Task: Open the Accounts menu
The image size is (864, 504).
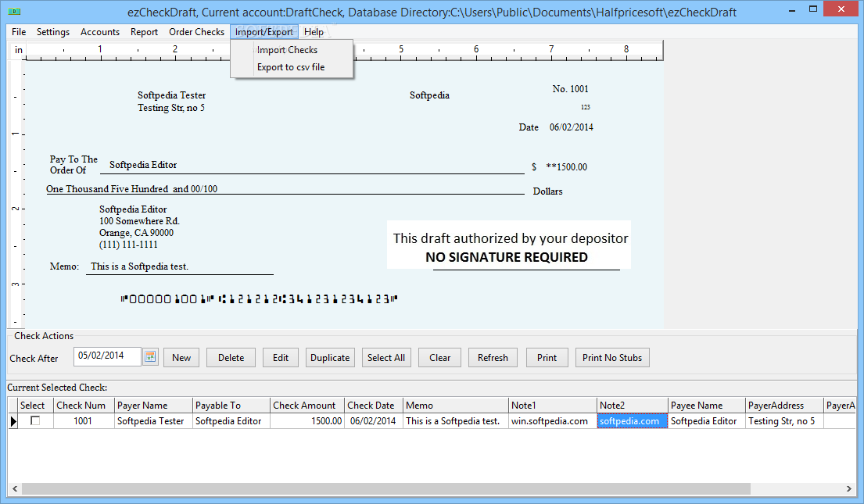Action: (x=100, y=32)
